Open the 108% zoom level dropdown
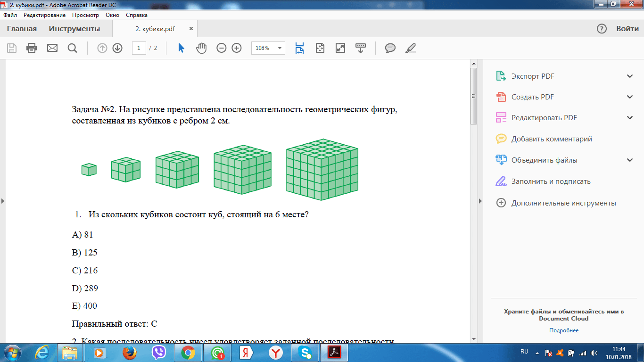The height and width of the screenshot is (362, 644). [280, 48]
